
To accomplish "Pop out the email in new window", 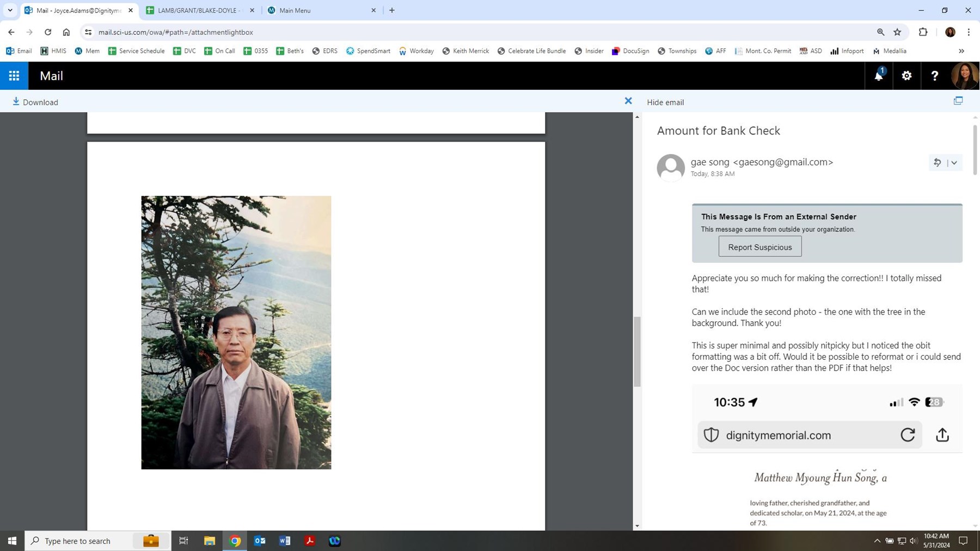I will [958, 101].
